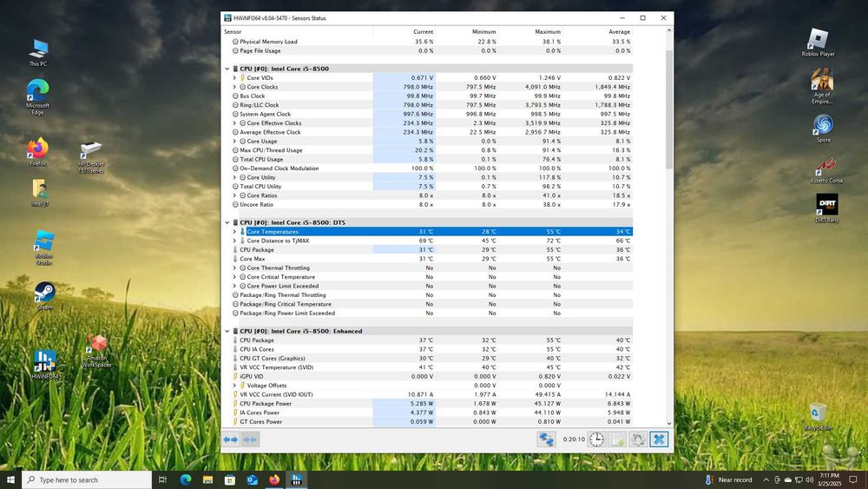The height and width of the screenshot is (489, 868).
Task: Click the expand columns arrows button
Action: (x=230, y=439)
